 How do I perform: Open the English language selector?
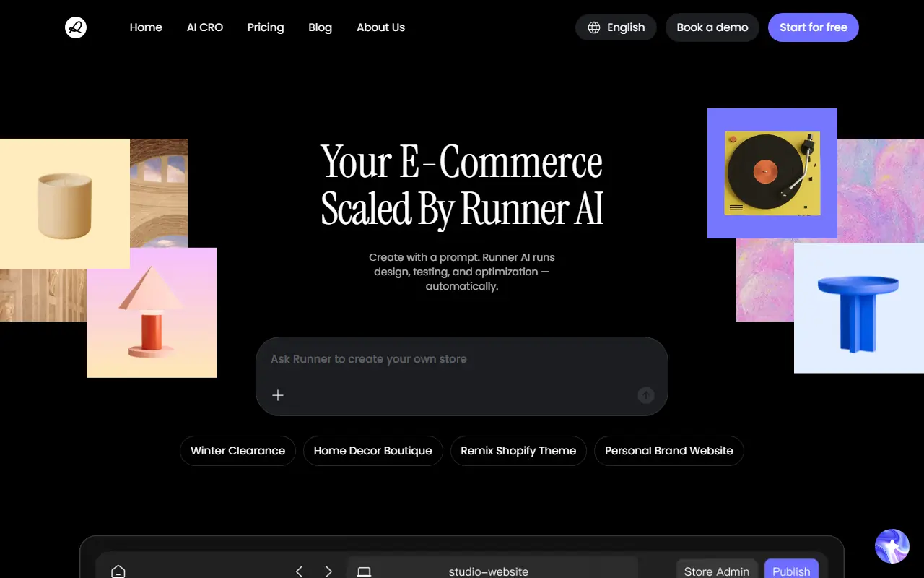point(616,27)
